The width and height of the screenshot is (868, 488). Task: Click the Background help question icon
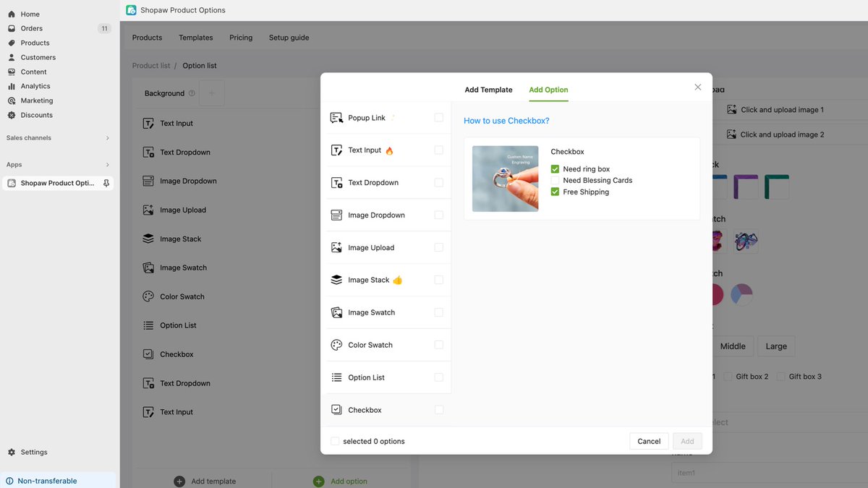pos(192,93)
